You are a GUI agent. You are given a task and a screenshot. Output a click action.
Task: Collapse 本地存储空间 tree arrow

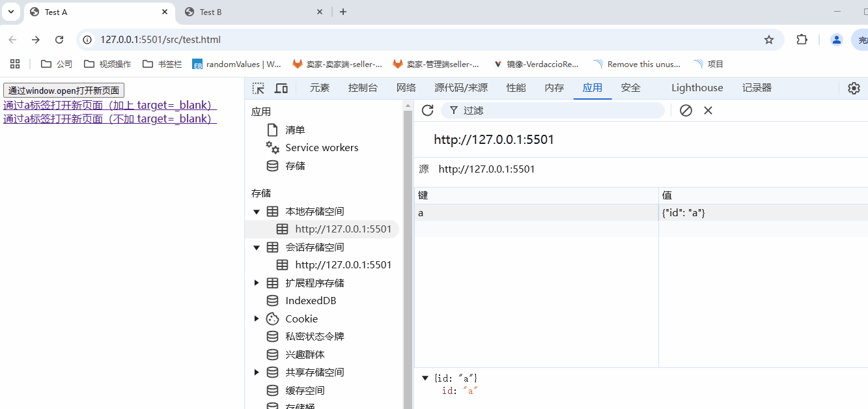click(x=257, y=212)
